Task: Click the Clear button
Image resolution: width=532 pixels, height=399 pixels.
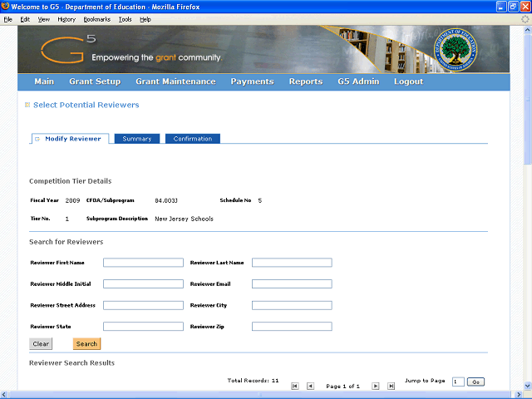Action: (41, 343)
